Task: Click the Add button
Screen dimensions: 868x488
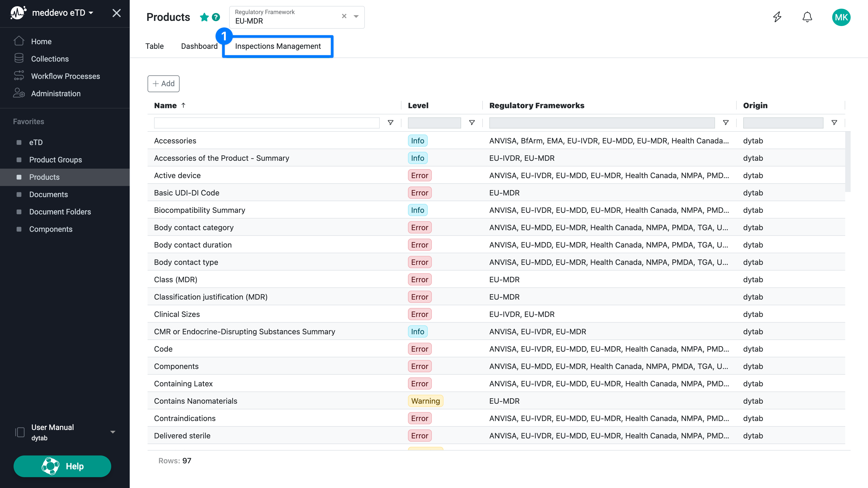Action: (163, 84)
